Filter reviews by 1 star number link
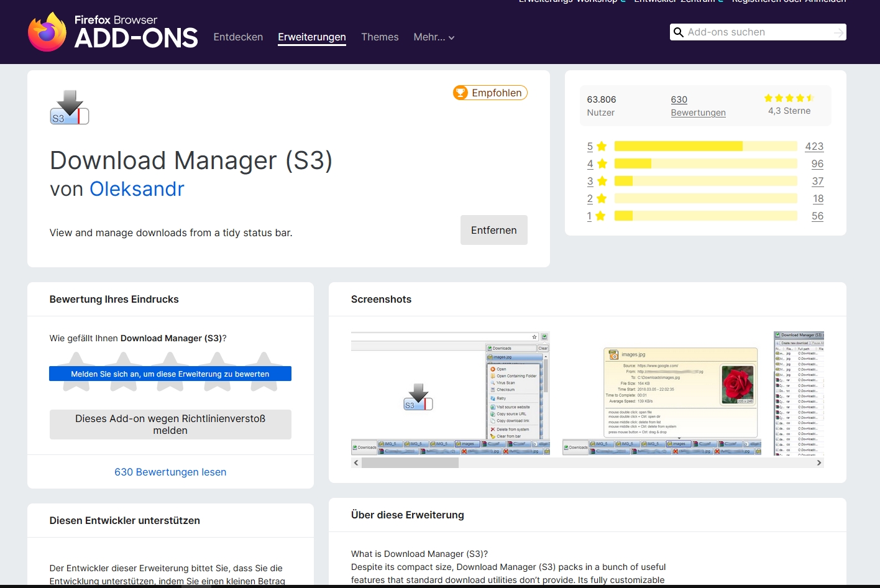880x588 pixels. (x=589, y=216)
